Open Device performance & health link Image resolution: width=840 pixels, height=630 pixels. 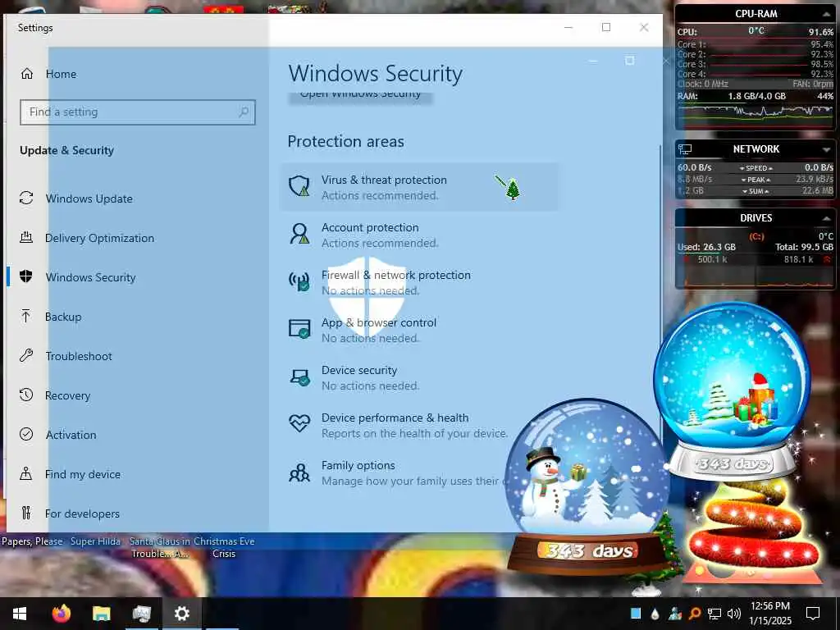tap(395, 418)
